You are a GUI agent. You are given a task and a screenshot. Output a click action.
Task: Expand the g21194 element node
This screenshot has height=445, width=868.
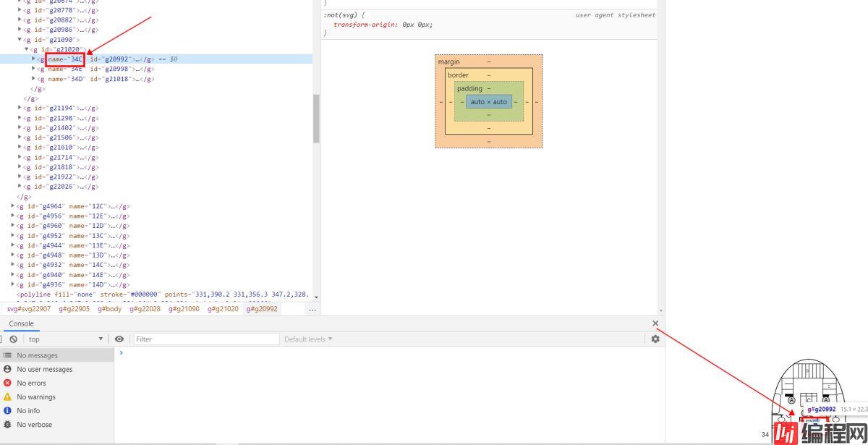click(20, 109)
